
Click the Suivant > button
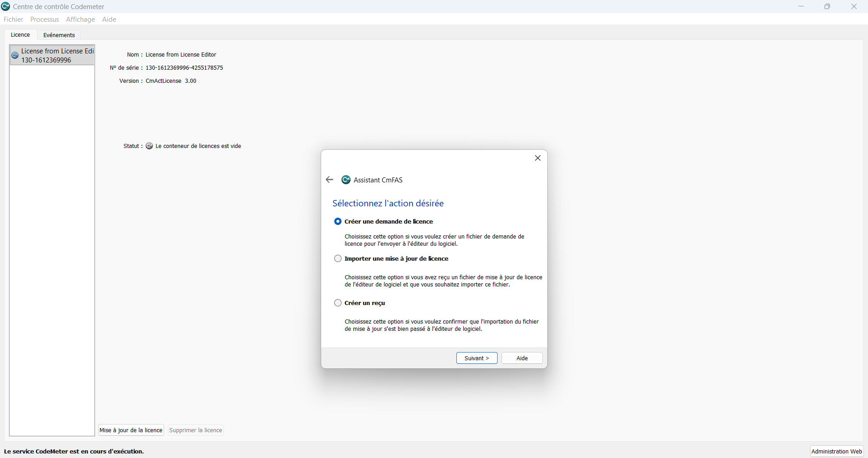pyautogui.click(x=477, y=358)
